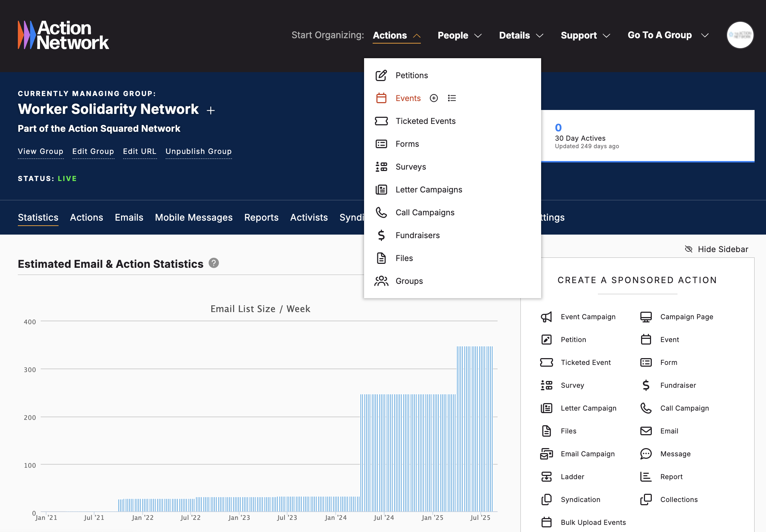766x532 pixels.
Task: Click the Files document icon in menu
Action: [x=381, y=258]
